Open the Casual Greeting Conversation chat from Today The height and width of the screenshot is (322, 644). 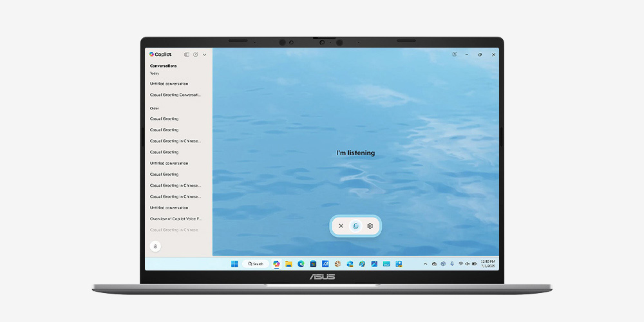click(x=175, y=95)
